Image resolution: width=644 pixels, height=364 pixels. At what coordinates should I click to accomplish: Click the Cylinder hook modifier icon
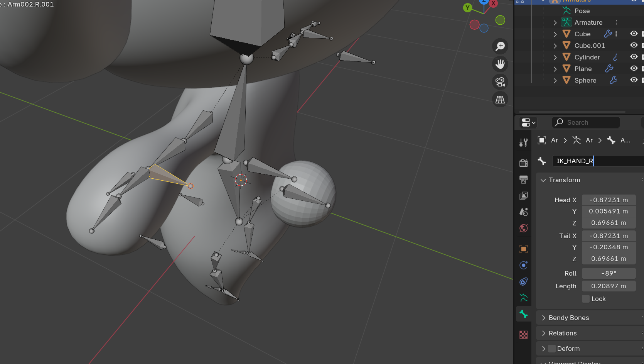pos(615,57)
